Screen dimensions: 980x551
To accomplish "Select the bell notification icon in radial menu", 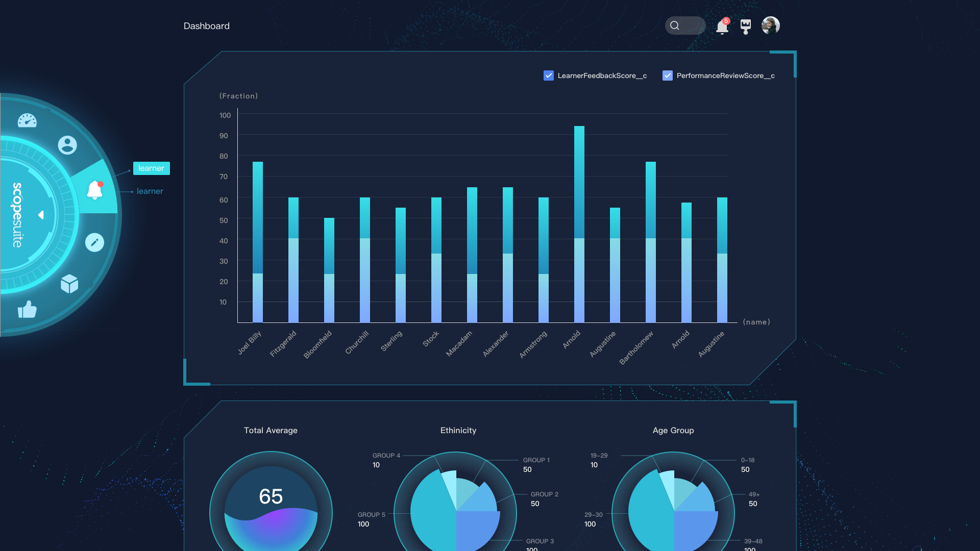I will (95, 190).
